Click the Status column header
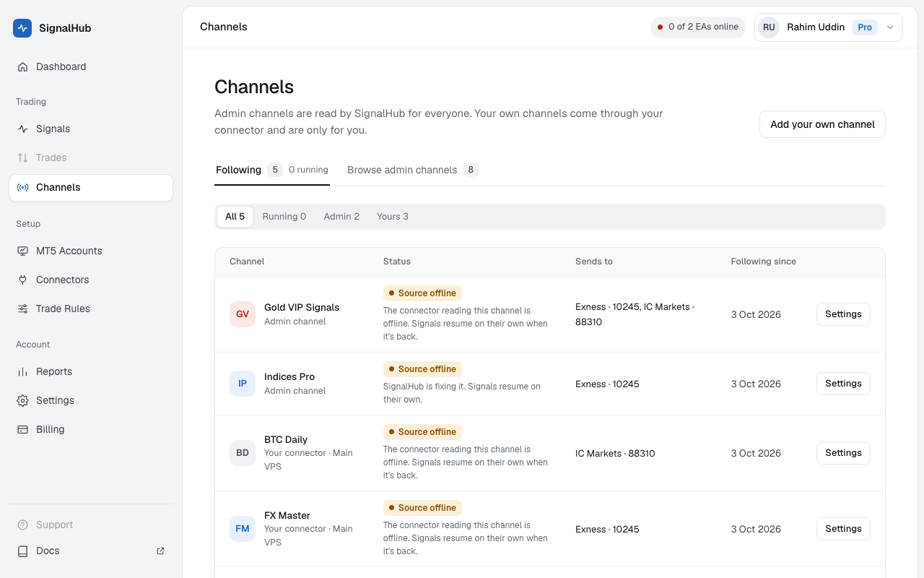The image size is (924, 578). [x=397, y=262]
